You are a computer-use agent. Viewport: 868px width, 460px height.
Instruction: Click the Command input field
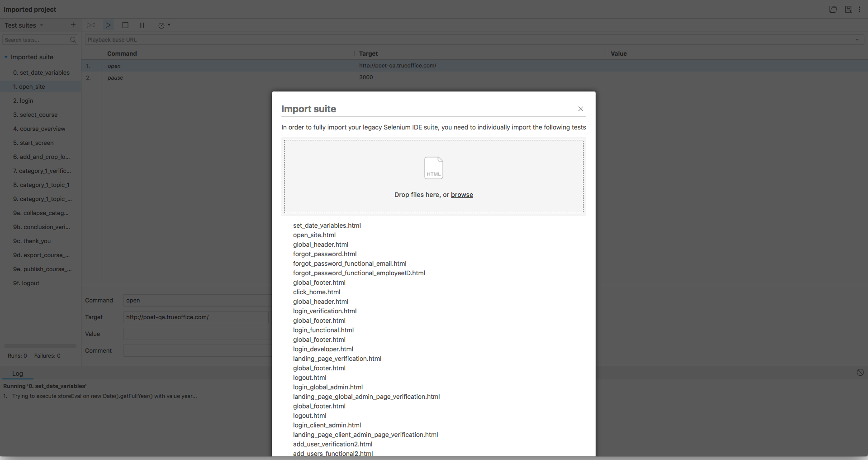[x=197, y=300]
